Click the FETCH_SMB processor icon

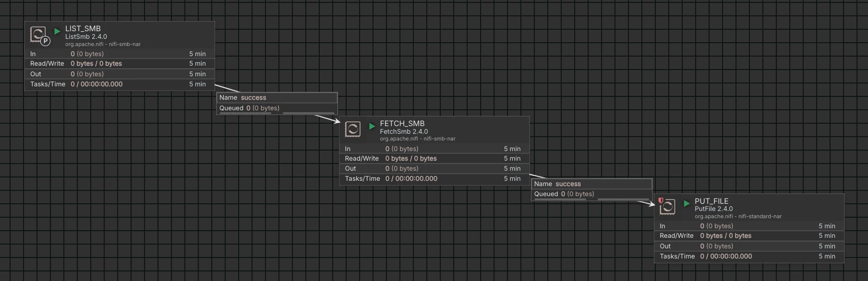[x=353, y=129]
